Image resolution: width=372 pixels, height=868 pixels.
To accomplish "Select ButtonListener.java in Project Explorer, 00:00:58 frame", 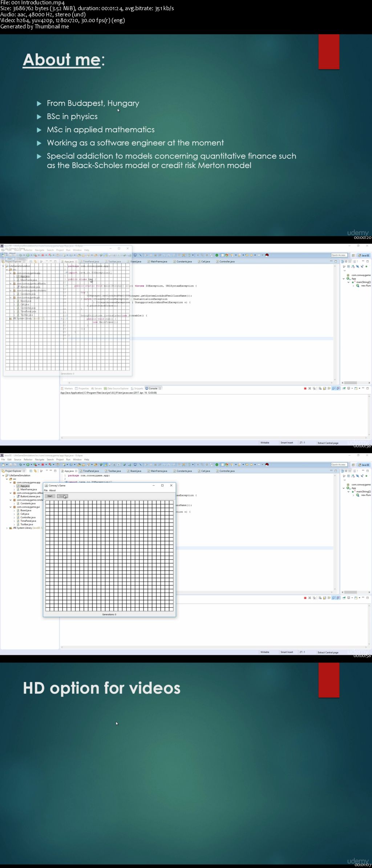I will 31,496.
